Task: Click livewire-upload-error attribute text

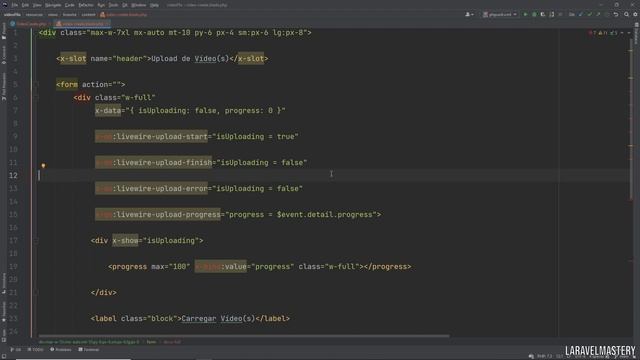Action: (151, 189)
